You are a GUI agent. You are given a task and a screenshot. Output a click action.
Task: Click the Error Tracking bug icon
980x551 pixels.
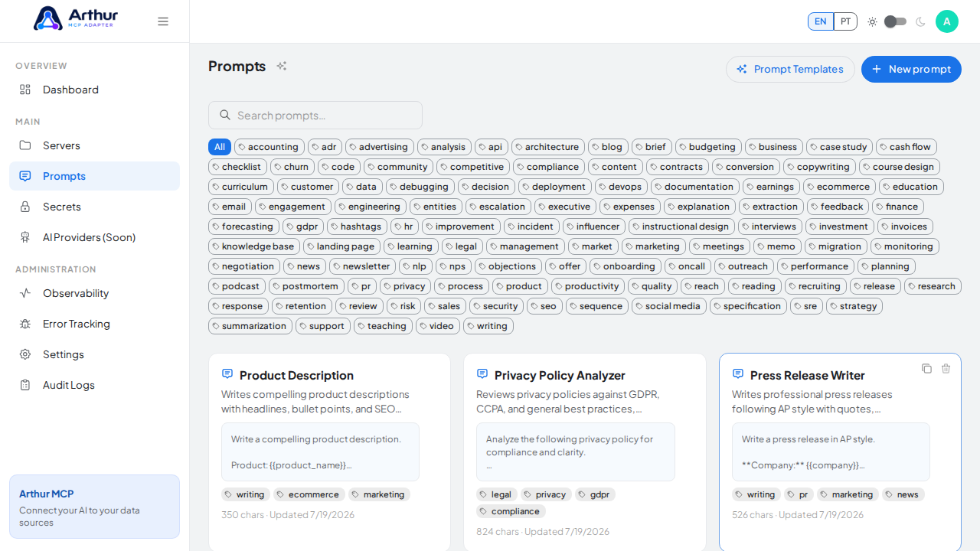click(25, 324)
